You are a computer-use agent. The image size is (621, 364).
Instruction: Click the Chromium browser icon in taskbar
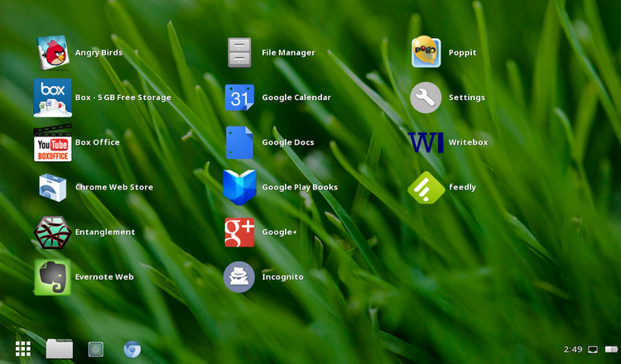pos(132,349)
